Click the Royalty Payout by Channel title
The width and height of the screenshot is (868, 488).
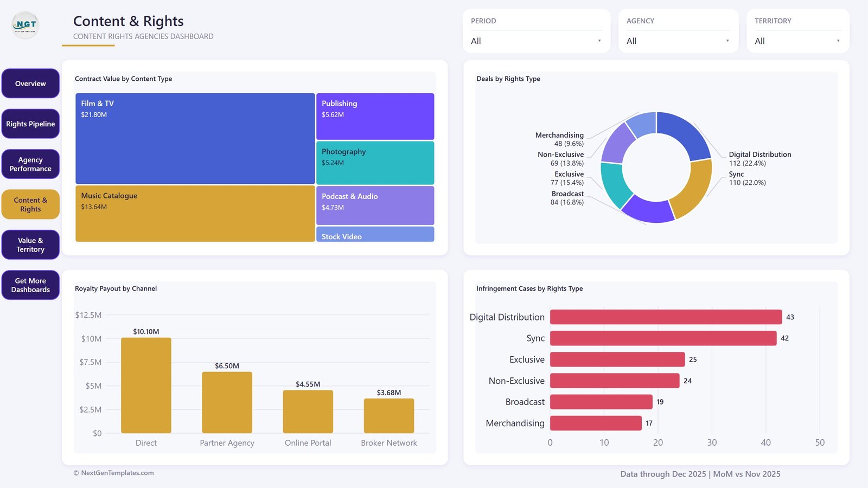click(x=116, y=288)
